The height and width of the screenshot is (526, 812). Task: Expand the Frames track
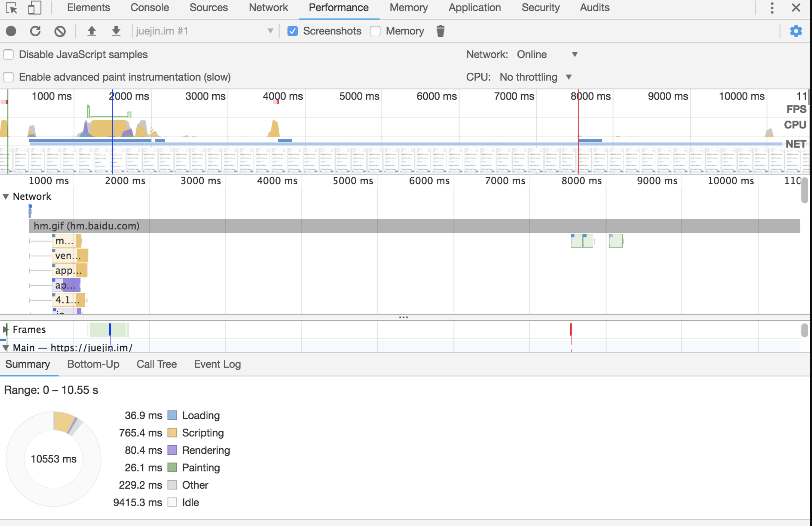tap(6, 330)
